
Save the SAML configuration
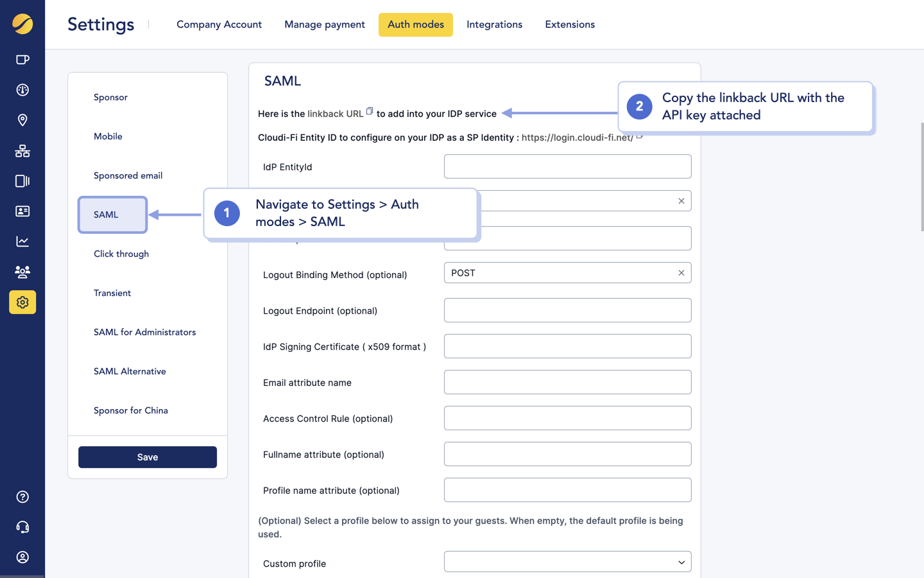pyautogui.click(x=147, y=457)
